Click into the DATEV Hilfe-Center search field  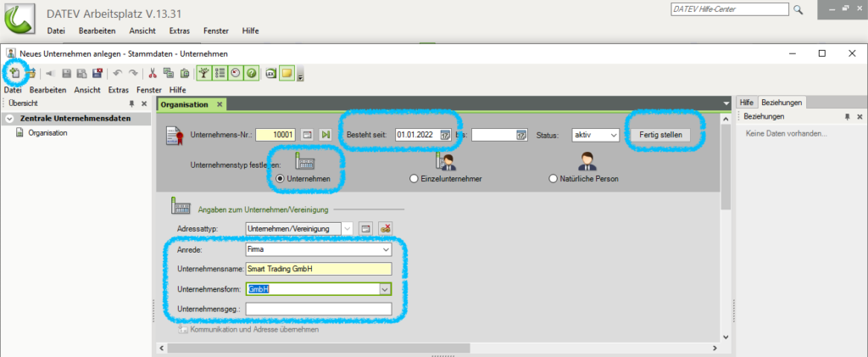(x=730, y=9)
